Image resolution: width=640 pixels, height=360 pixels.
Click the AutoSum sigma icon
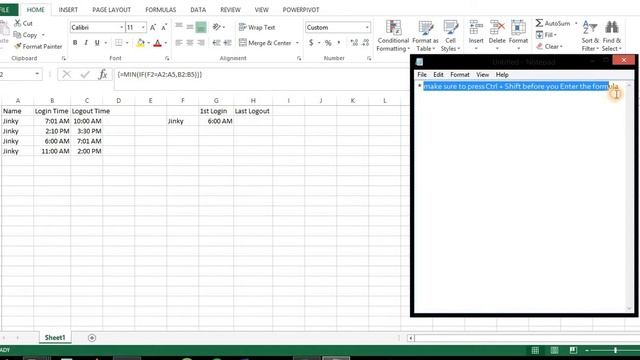point(539,23)
